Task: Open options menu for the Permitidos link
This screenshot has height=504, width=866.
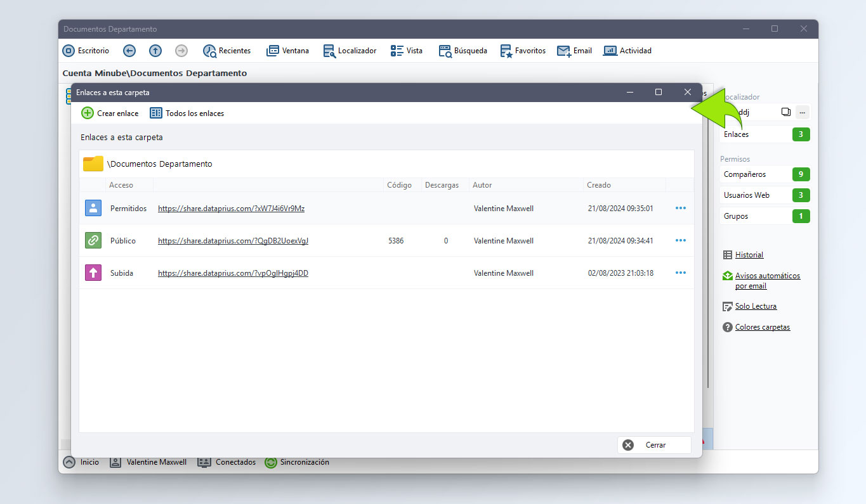Action: [x=681, y=208]
